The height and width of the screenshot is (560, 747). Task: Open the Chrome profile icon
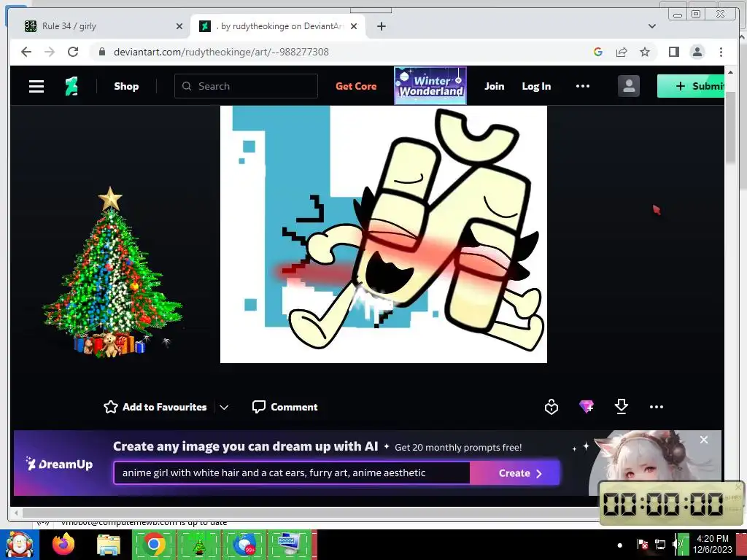coord(697,52)
